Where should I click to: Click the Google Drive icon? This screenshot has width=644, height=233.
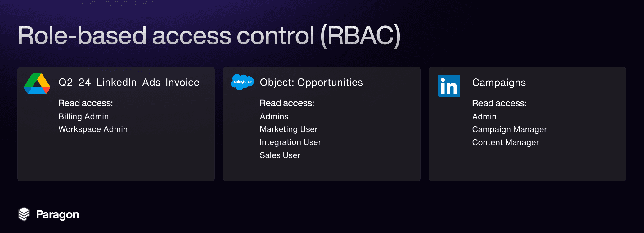37,84
